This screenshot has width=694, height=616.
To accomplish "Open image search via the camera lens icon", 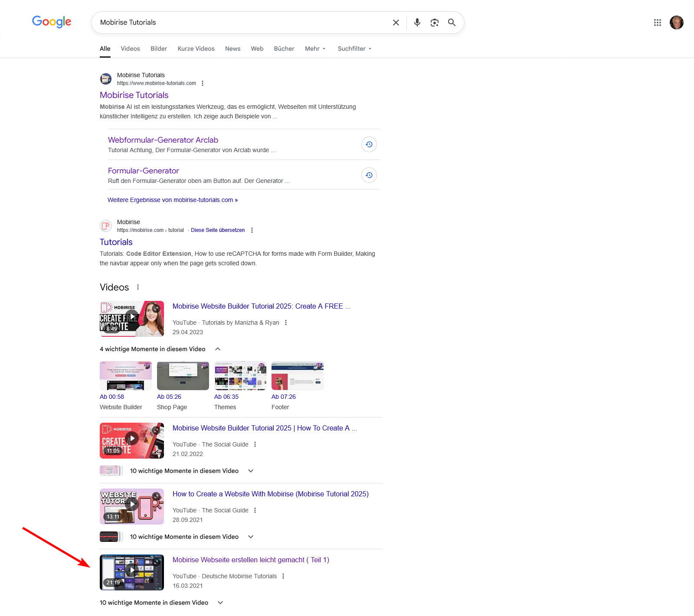I will pyautogui.click(x=434, y=23).
